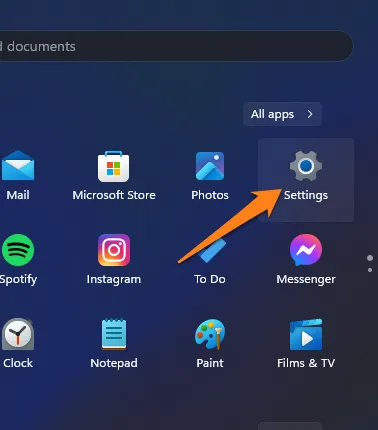Click the All apps button
The image size is (378, 430).
tap(282, 114)
